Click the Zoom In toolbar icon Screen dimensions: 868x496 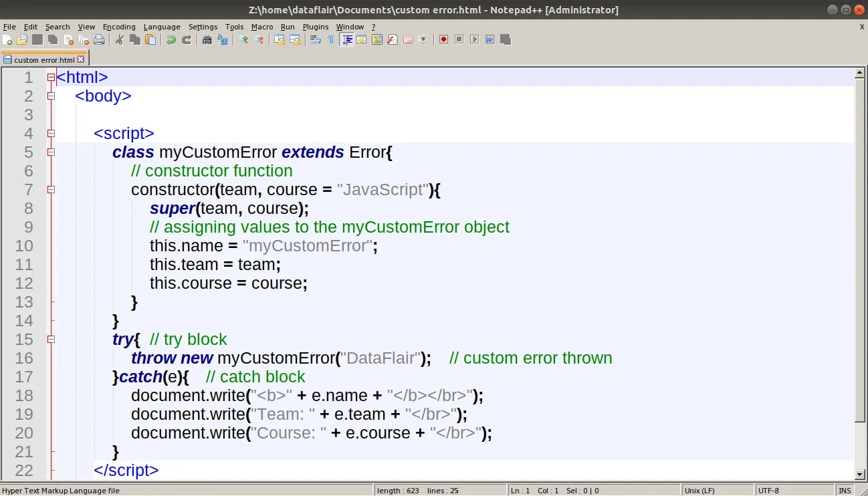pyautogui.click(x=243, y=39)
